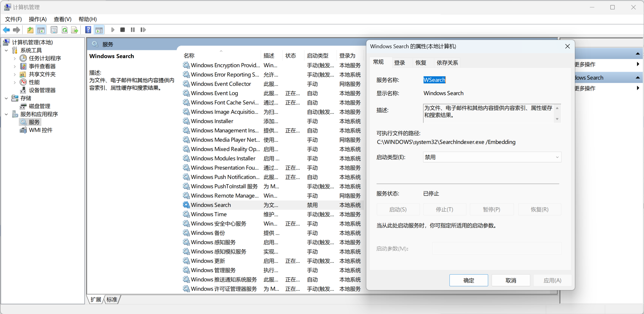Switch to the 常规 tab
644x314 pixels.
[x=378, y=62]
